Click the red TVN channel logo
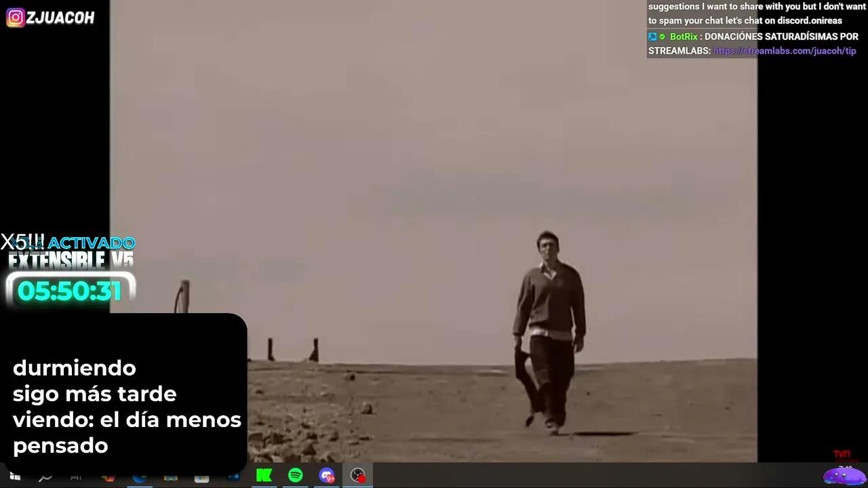Screen dimensions: 868x488 [842, 454]
